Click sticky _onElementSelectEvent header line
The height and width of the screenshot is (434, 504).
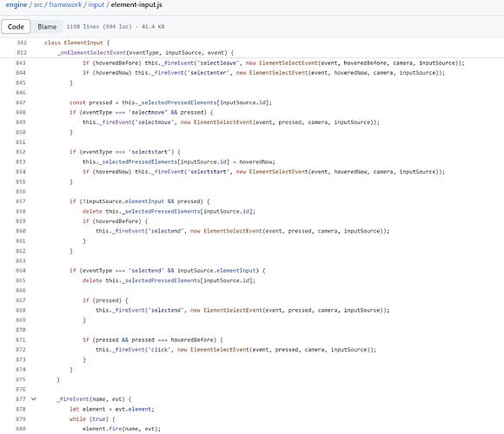pyautogui.click(x=146, y=53)
